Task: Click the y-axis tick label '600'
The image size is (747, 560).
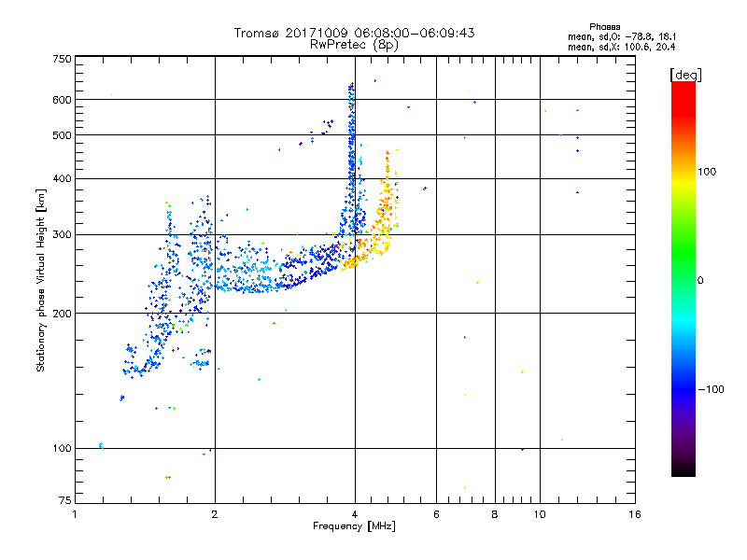Action: tap(62, 100)
